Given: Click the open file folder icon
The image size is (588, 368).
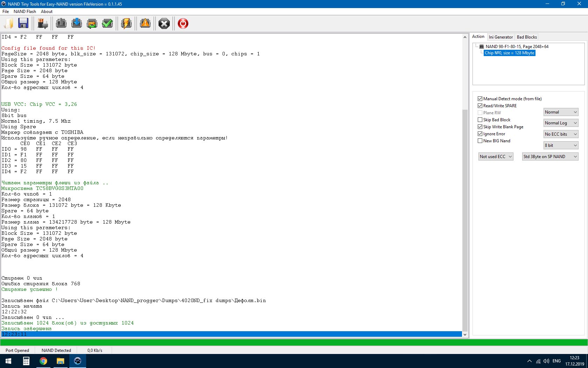Looking at the screenshot, I should click(9, 23).
